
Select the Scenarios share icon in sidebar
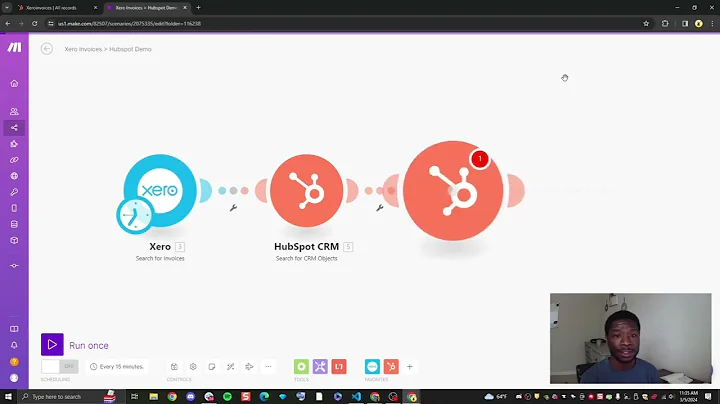[x=14, y=128]
